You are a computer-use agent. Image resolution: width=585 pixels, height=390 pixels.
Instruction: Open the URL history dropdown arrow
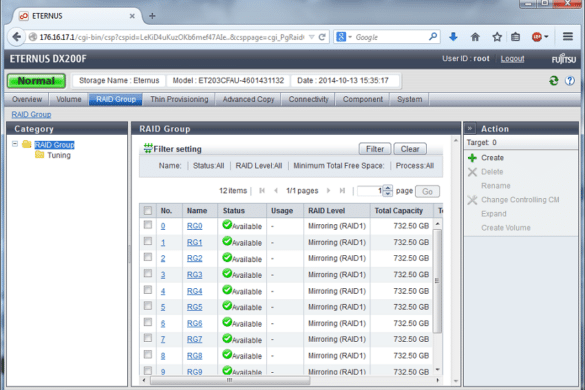[312, 37]
